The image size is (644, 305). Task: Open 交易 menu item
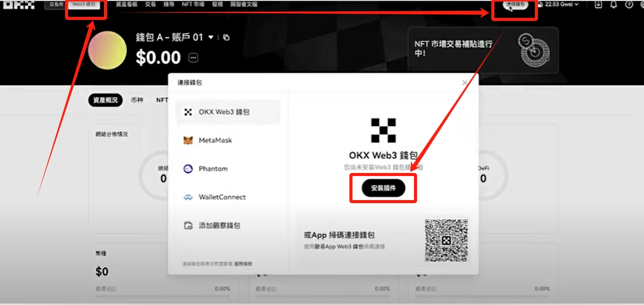pyautogui.click(x=150, y=4)
